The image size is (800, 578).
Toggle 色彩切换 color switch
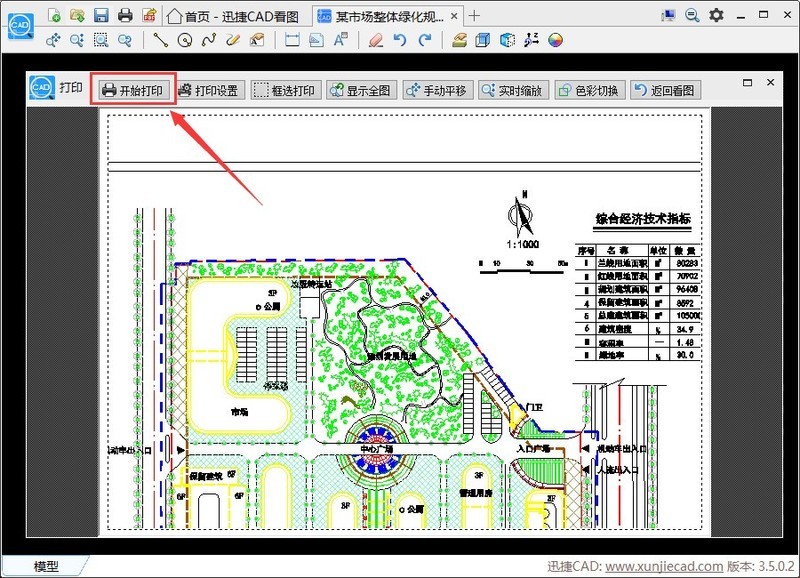[x=588, y=90]
